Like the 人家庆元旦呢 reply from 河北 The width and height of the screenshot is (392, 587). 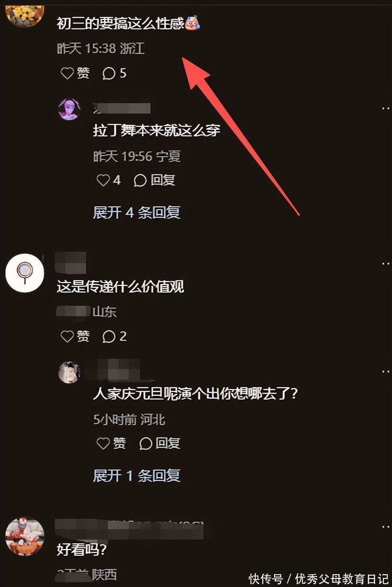click(x=111, y=444)
